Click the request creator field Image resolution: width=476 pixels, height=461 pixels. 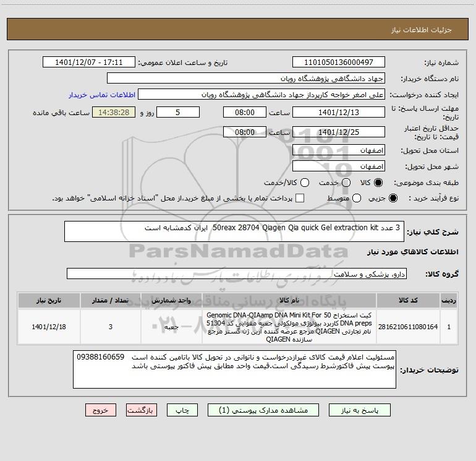261,94
